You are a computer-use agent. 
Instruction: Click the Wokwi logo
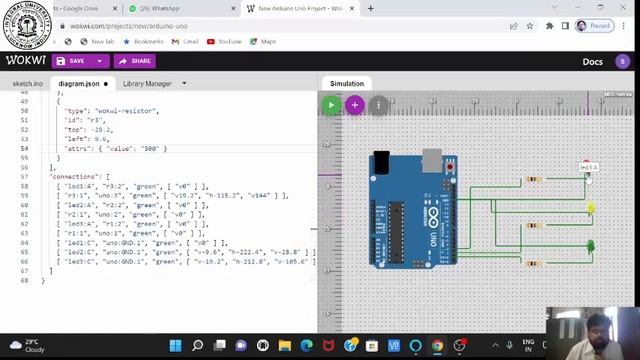[25, 60]
